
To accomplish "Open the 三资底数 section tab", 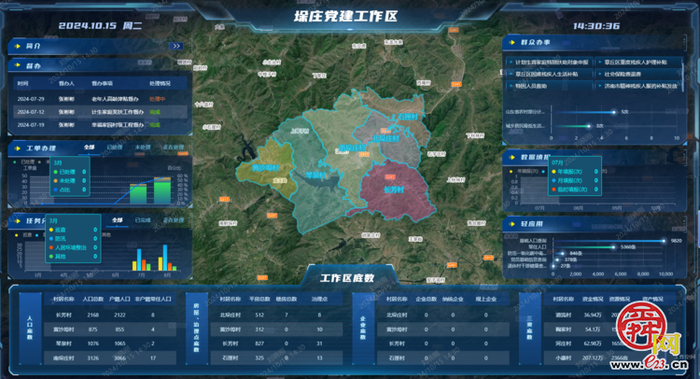I will click(529, 328).
